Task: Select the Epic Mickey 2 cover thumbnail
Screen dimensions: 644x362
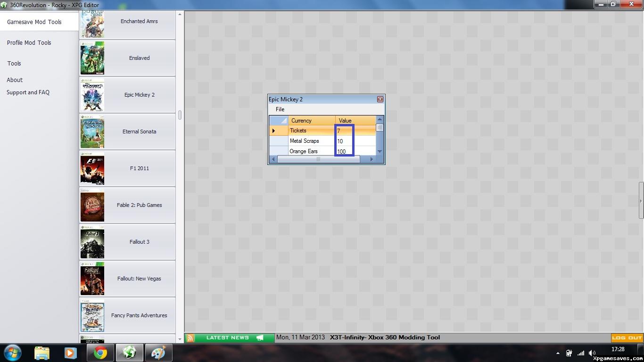Action: [x=92, y=95]
